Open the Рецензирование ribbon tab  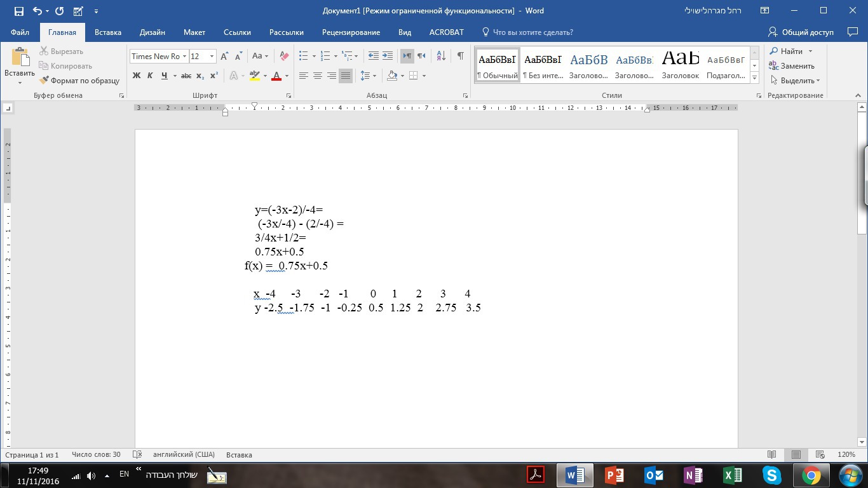point(351,32)
